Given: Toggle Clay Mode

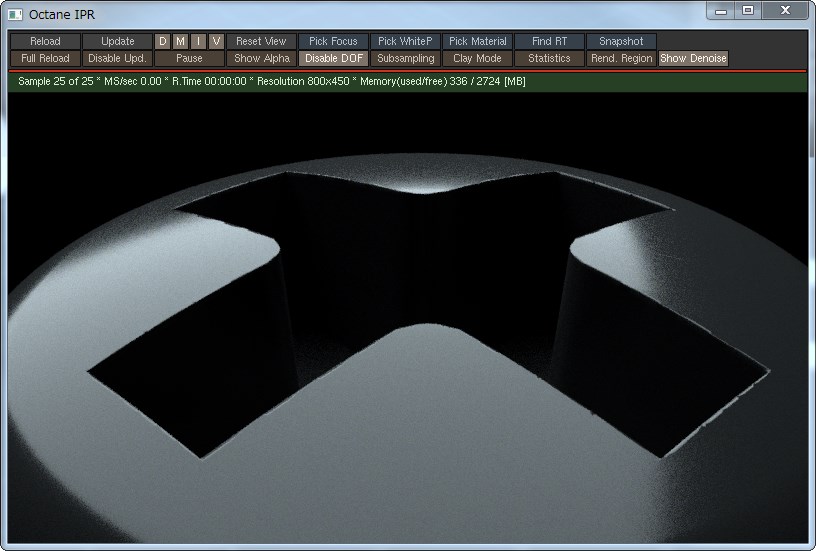Looking at the screenshot, I should click(478, 58).
